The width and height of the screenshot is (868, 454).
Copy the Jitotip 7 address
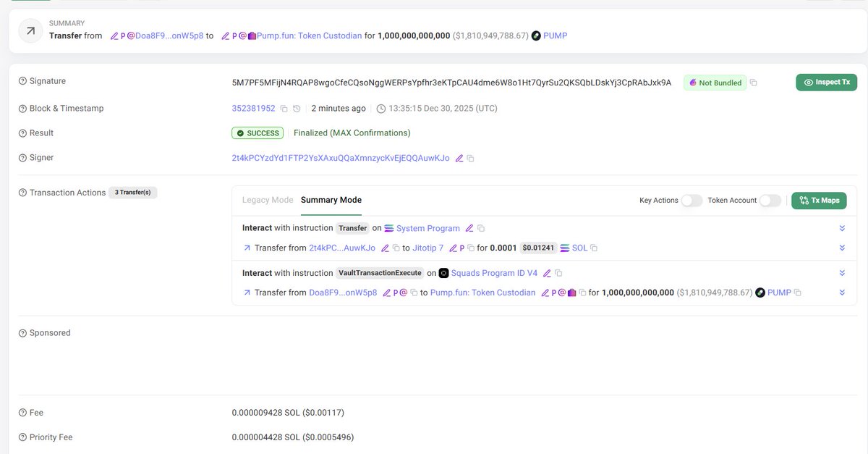click(471, 248)
